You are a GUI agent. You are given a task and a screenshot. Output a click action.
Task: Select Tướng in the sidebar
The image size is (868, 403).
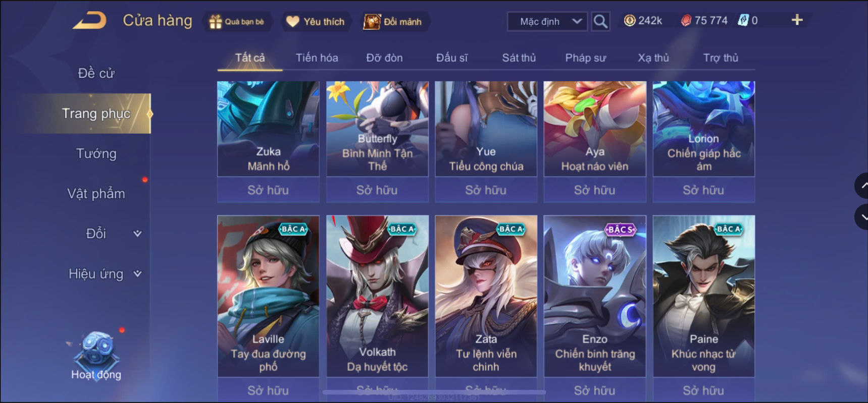(x=96, y=154)
